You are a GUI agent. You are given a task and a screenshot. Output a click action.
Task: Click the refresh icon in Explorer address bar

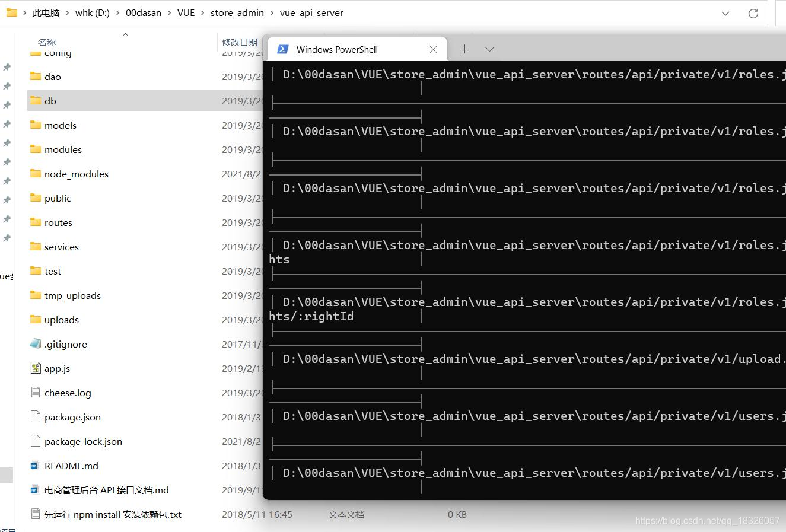click(x=753, y=13)
